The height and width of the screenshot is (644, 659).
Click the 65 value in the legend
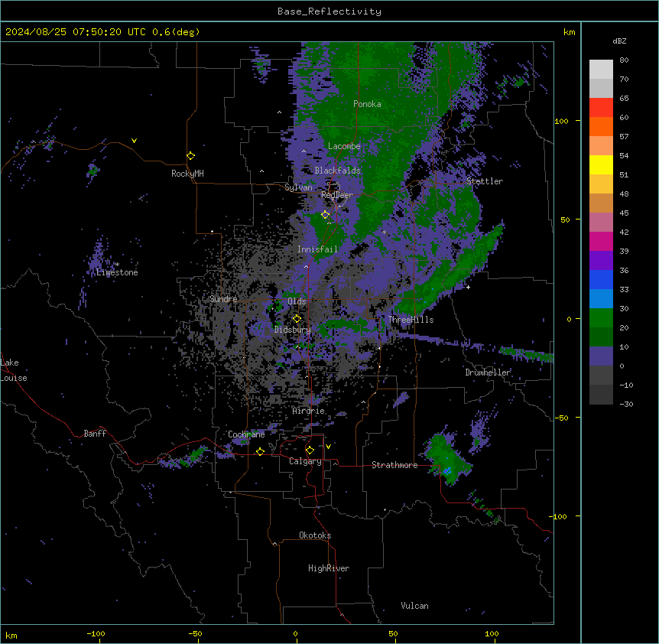pyautogui.click(x=624, y=99)
